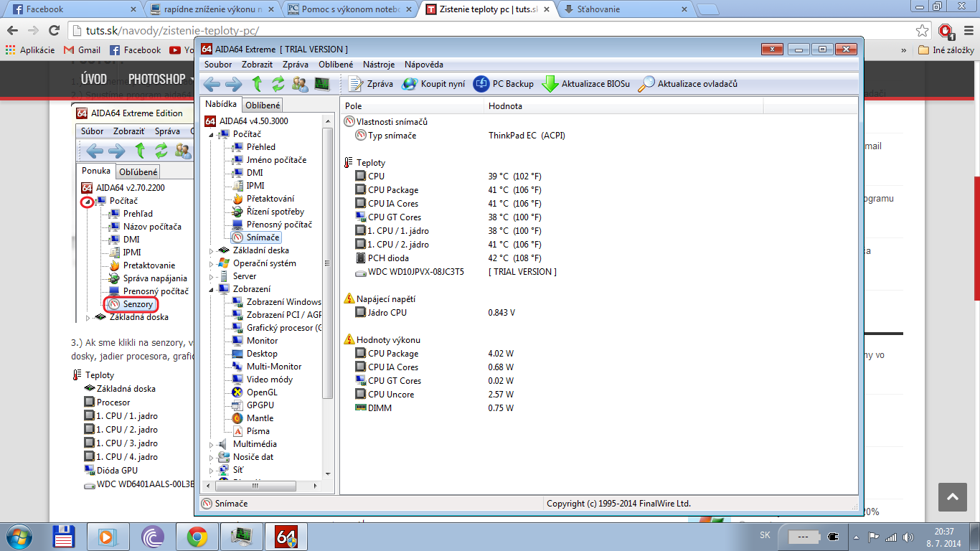Click the Hodnota column header

[623, 106]
